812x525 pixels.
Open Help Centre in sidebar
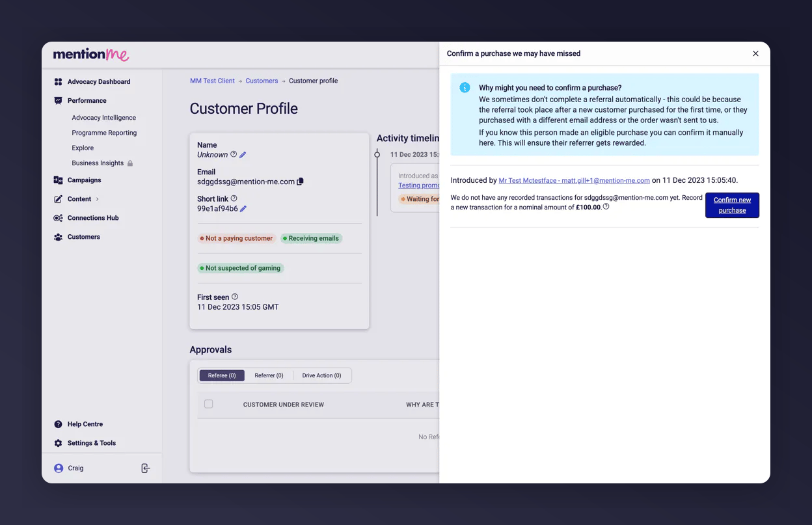[85, 424]
